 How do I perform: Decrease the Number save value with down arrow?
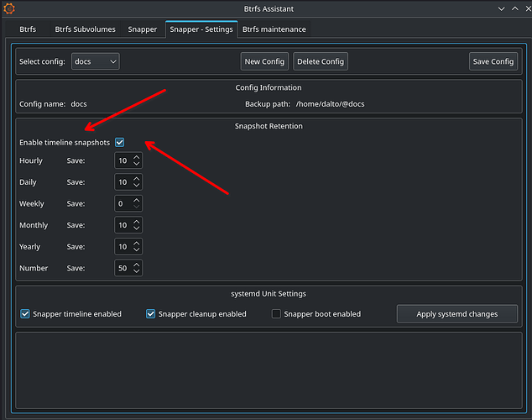click(x=137, y=272)
